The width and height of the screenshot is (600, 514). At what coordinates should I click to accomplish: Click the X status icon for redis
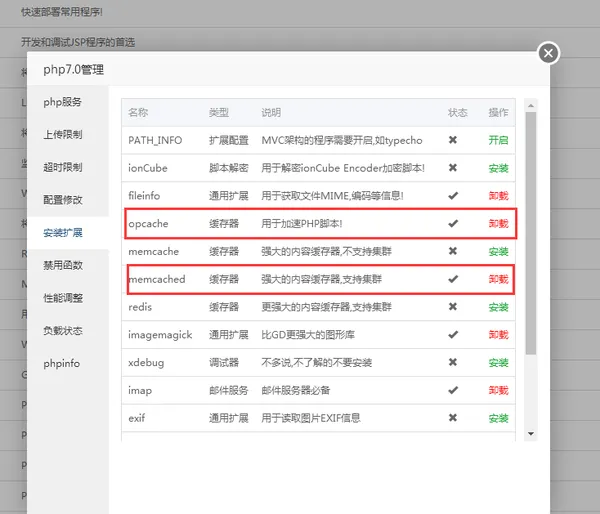453,307
